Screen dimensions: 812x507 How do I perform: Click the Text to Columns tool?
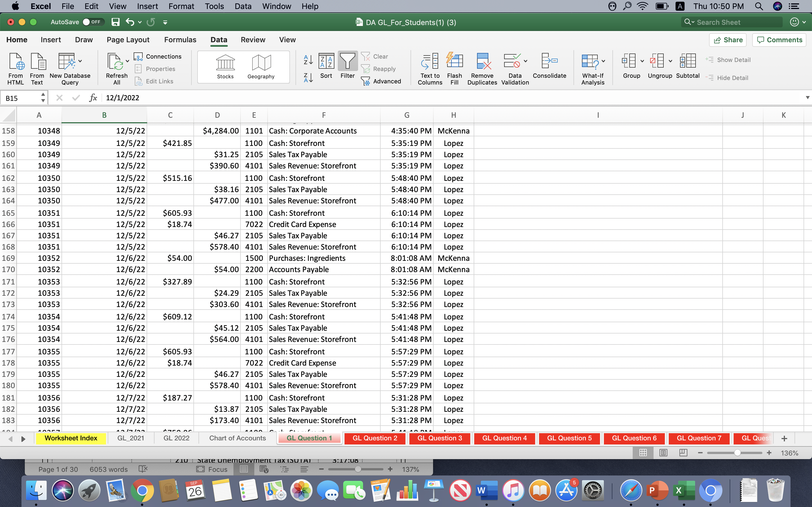[429, 67]
